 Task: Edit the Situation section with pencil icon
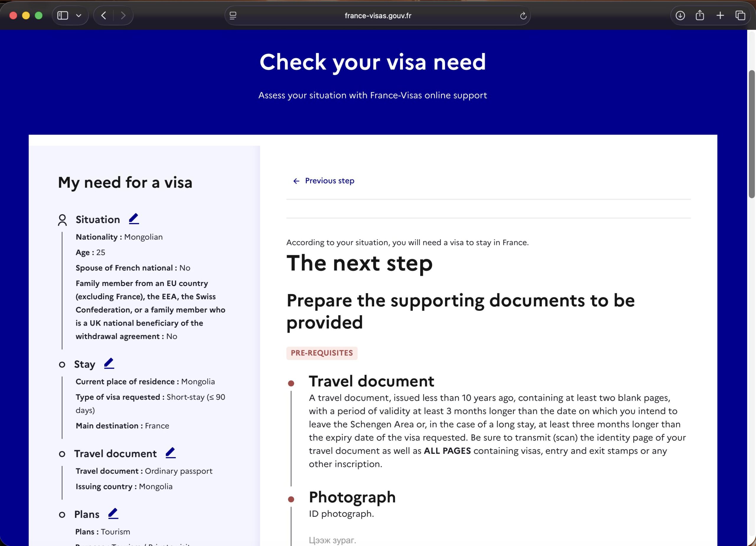tap(134, 219)
